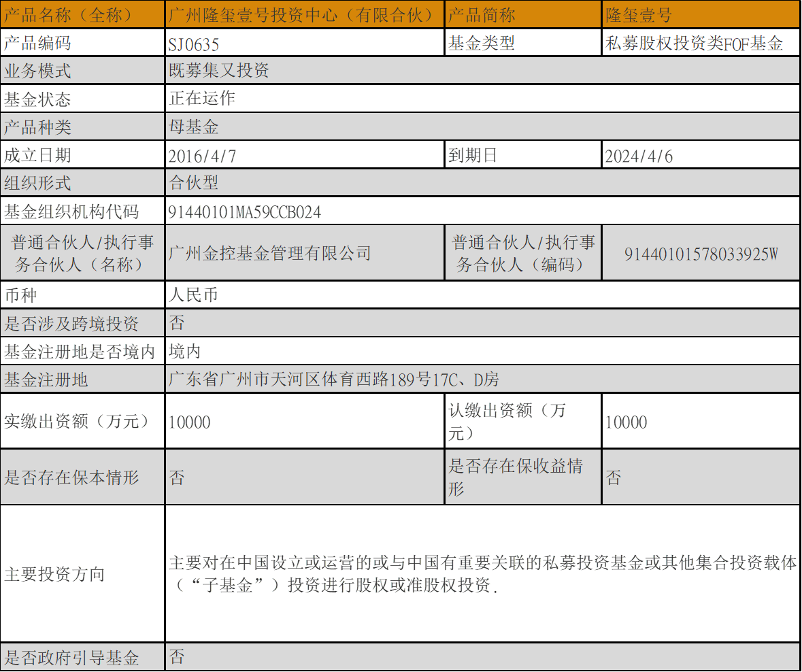
Task: Click the 主要投资方向 label
Action: coord(54,574)
